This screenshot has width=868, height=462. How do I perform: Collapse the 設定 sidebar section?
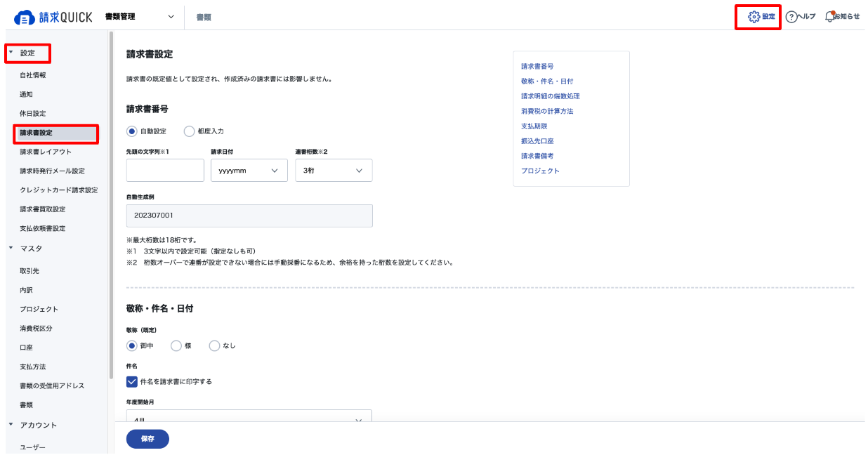click(11, 53)
